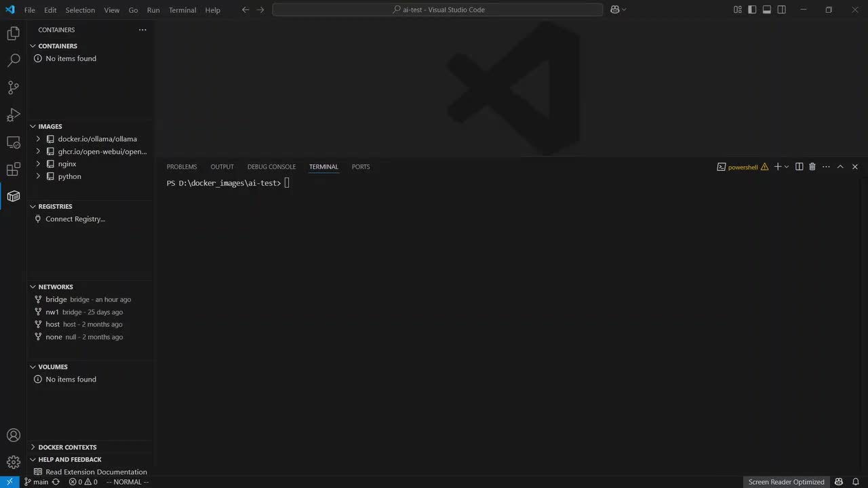868x488 pixels.
Task: Open the Help menu
Action: tap(212, 10)
